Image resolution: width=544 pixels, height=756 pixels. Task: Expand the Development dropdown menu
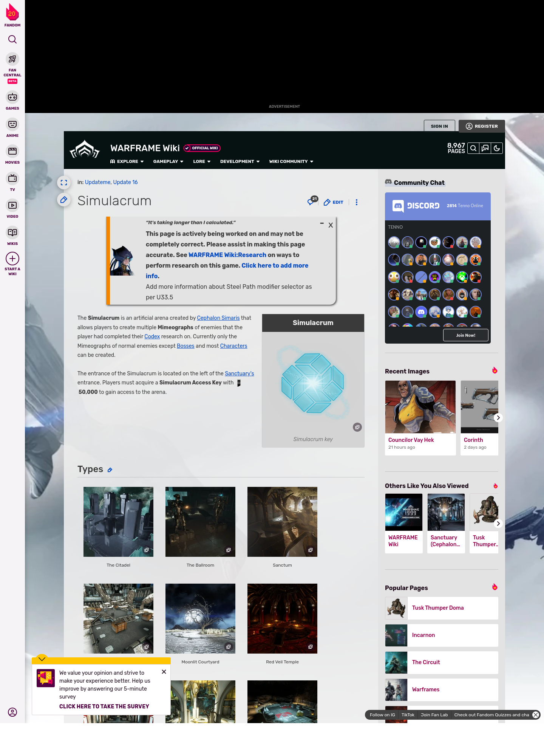[x=240, y=161]
